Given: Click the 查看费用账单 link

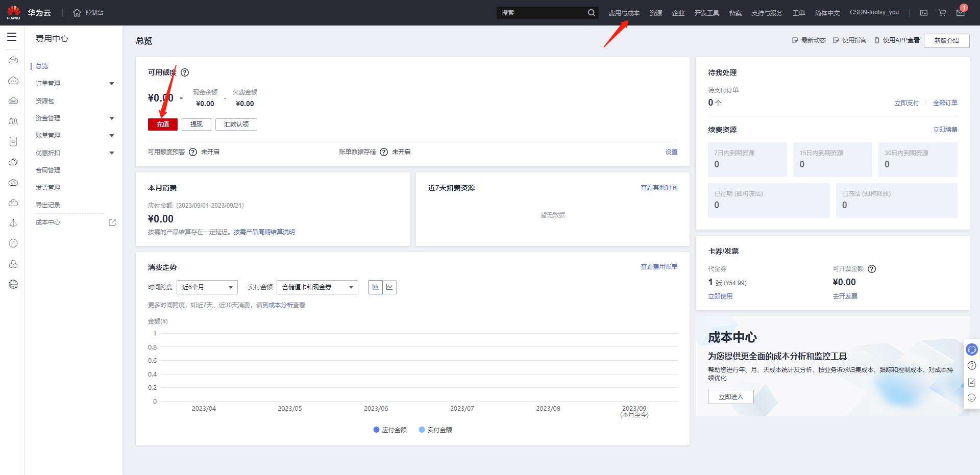Looking at the screenshot, I should 659,267.
